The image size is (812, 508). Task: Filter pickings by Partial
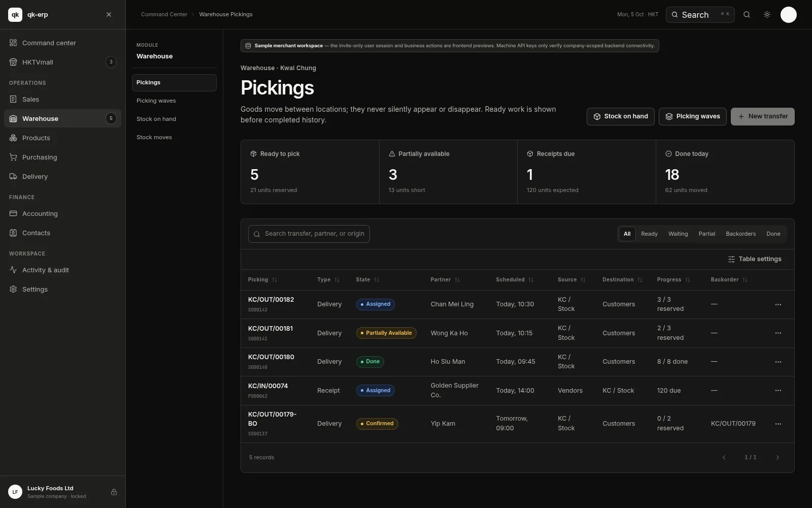tap(706, 234)
